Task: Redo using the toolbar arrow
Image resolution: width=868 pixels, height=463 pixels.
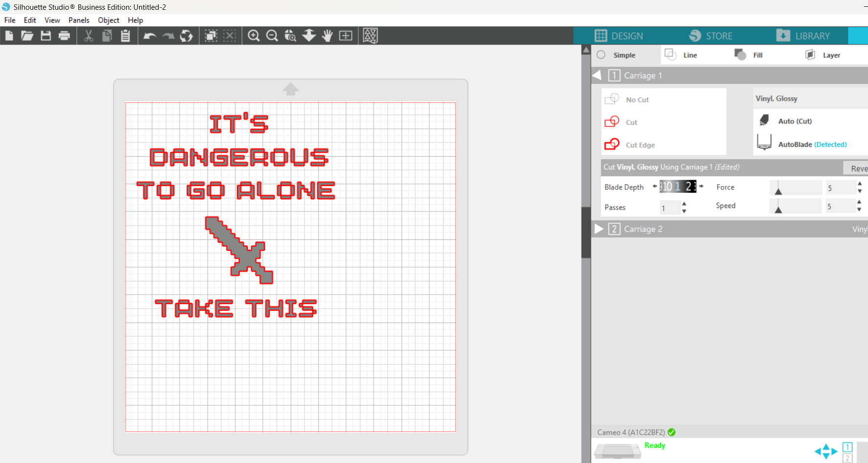Action: 168,36
